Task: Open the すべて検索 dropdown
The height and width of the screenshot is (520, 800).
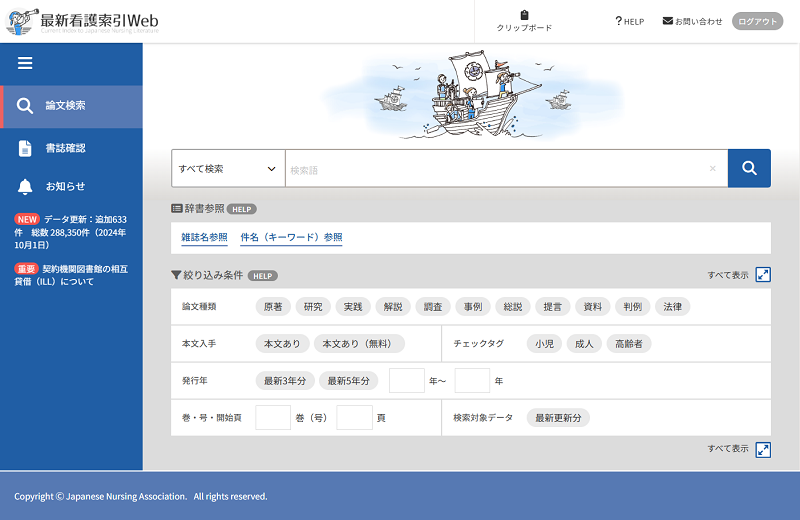Action: pyautogui.click(x=228, y=168)
